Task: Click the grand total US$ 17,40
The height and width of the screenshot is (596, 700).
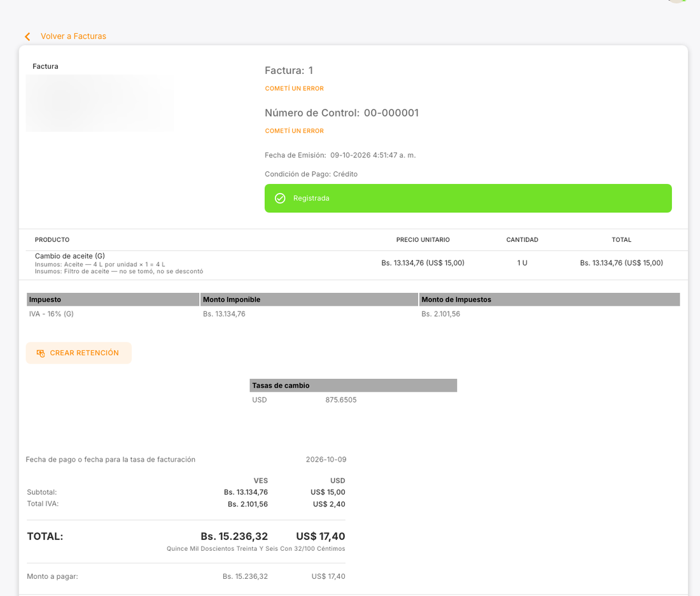Action: click(321, 536)
